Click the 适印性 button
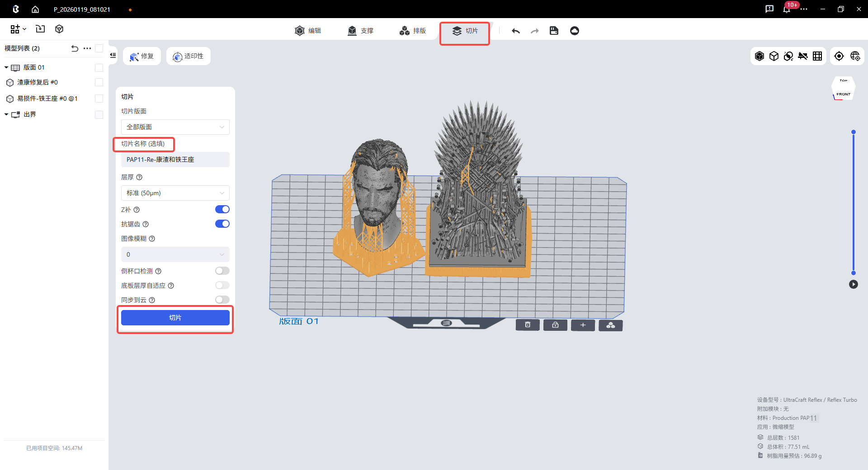The height and width of the screenshot is (470, 868). (x=188, y=56)
